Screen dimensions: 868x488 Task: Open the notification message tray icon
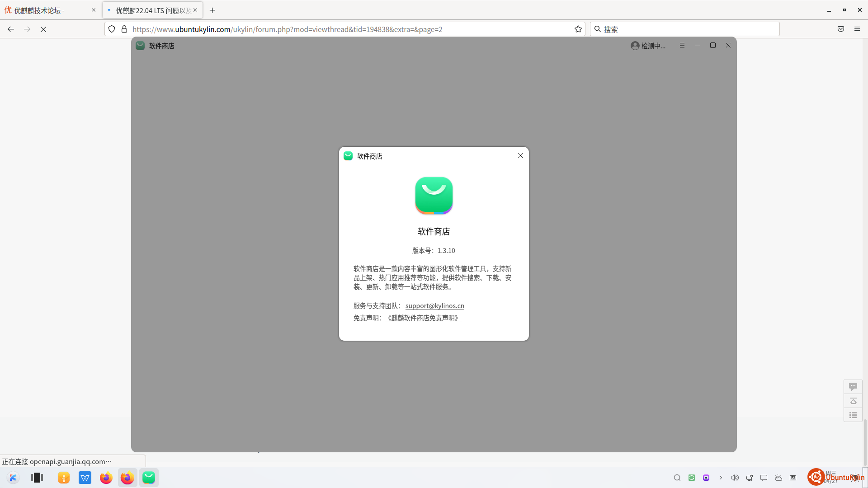coord(764,478)
